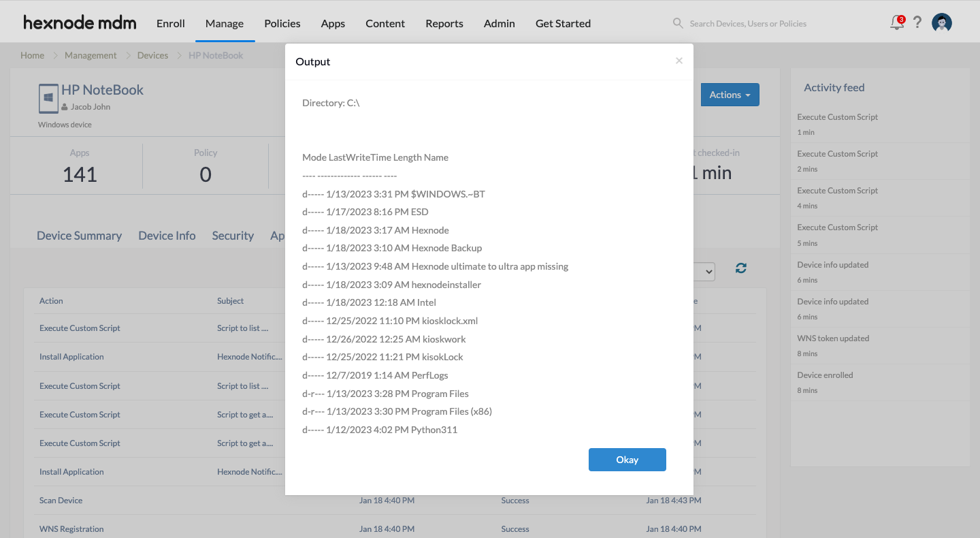
Task: Switch to the Security tab
Action: click(233, 236)
